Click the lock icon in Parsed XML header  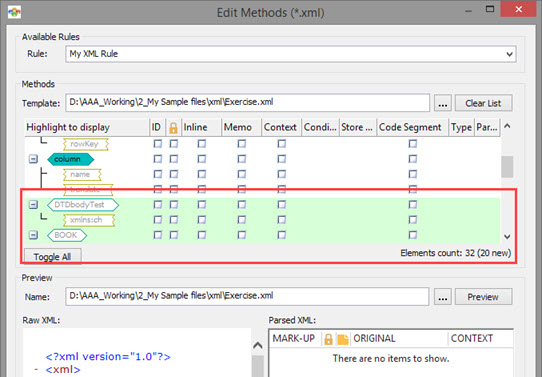pyautogui.click(x=328, y=339)
